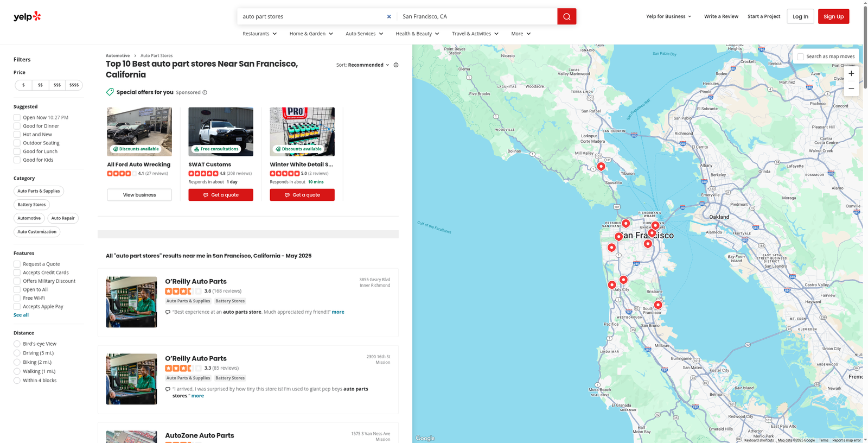
Task: Open Yelp for Business dropdown
Action: (x=669, y=16)
